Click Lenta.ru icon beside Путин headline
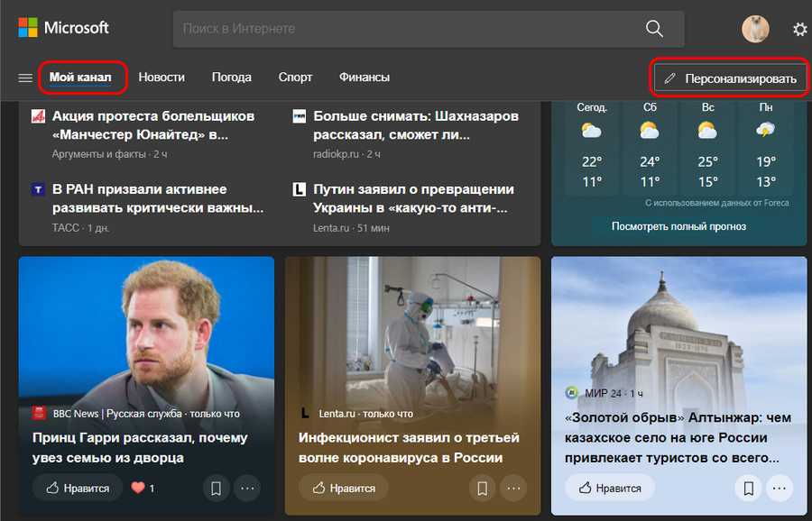The width and height of the screenshot is (812, 521). pyautogui.click(x=300, y=189)
